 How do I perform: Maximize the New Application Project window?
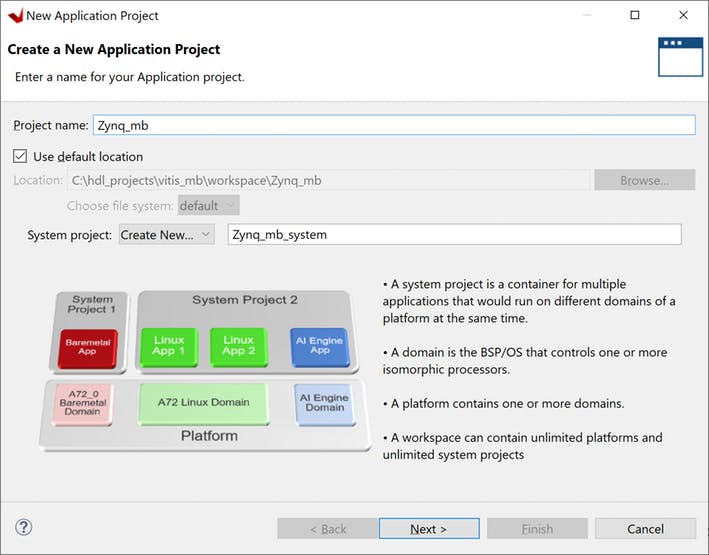[x=635, y=15]
